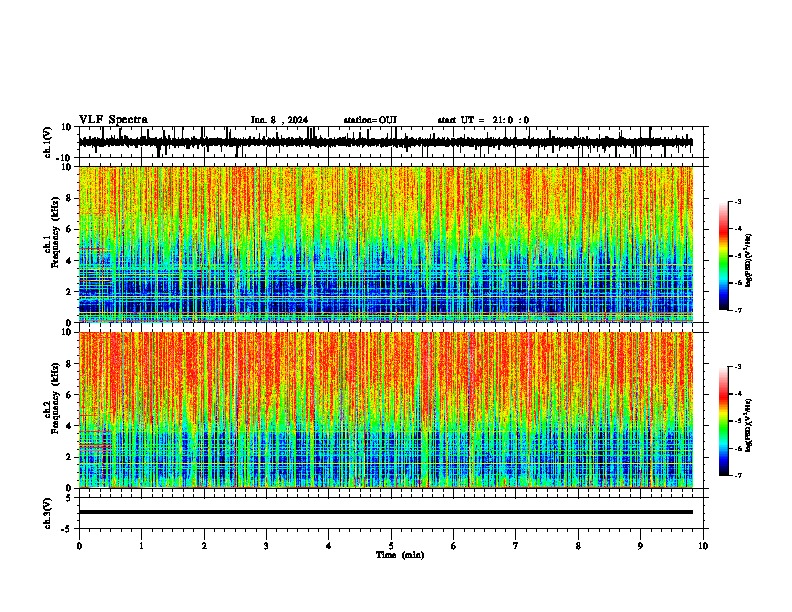Click inside the ch.2 spectrogram plot
The height and width of the screenshot is (612, 792).
click(x=386, y=410)
